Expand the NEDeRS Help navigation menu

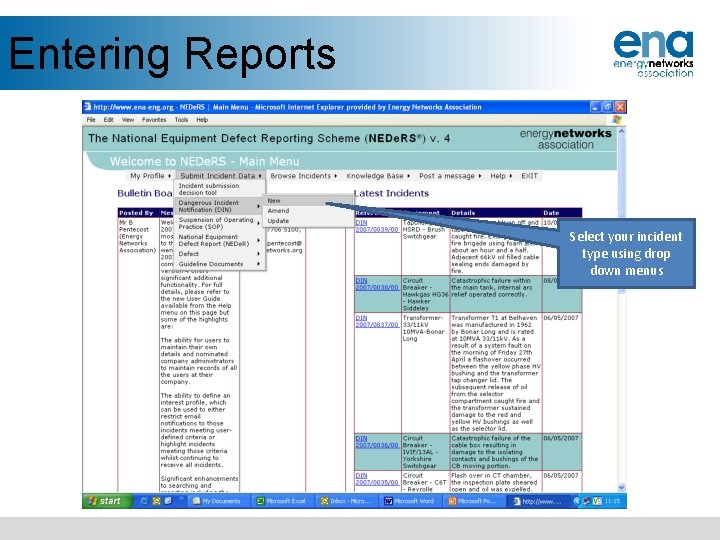(501, 176)
